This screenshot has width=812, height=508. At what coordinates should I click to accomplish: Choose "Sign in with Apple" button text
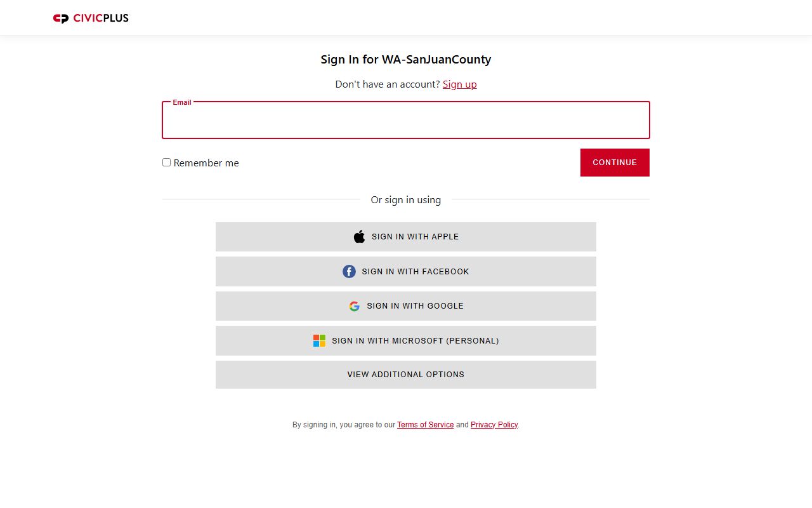tap(415, 237)
